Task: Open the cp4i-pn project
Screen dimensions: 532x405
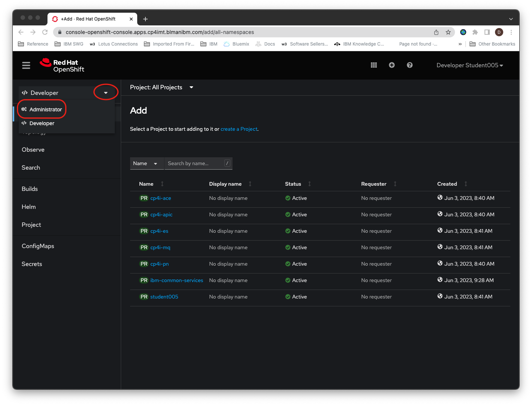Action: click(x=160, y=264)
